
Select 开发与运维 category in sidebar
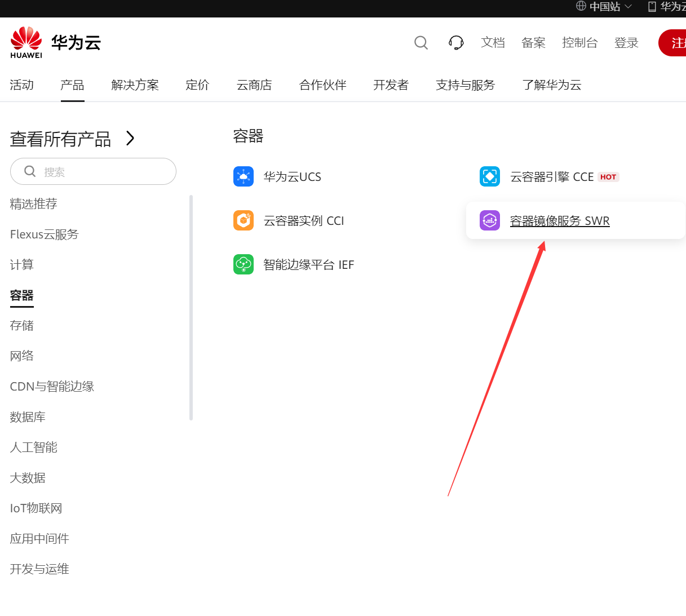tap(39, 569)
